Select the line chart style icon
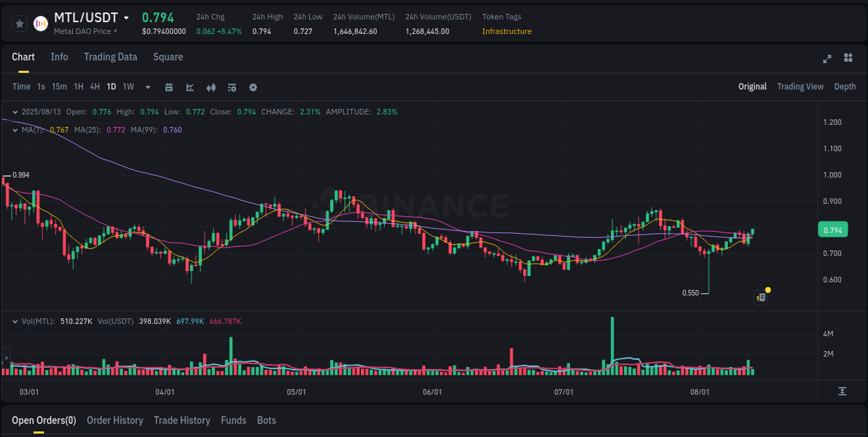868x437 pixels. click(x=190, y=87)
